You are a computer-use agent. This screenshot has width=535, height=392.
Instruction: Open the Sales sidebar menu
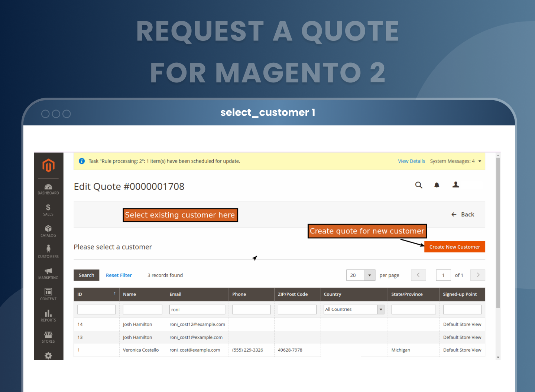pos(48,210)
